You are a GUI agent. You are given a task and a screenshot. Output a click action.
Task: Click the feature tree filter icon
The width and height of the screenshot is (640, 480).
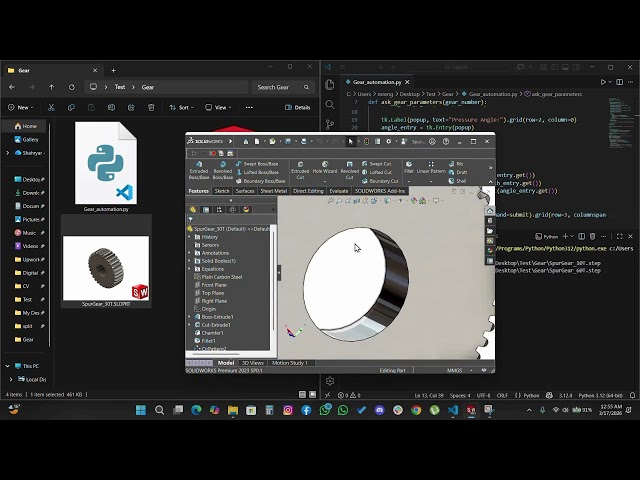click(x=191, y=220)
